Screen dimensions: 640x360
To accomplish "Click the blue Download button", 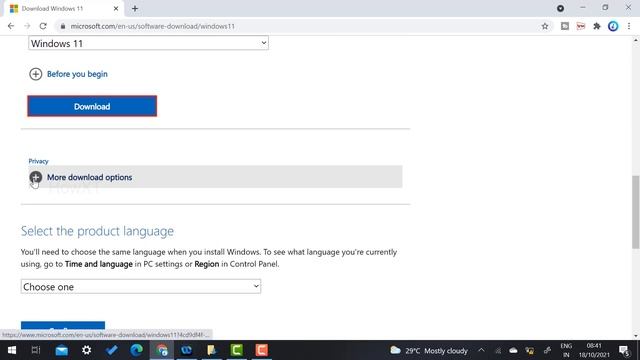I will coord(92,106).
